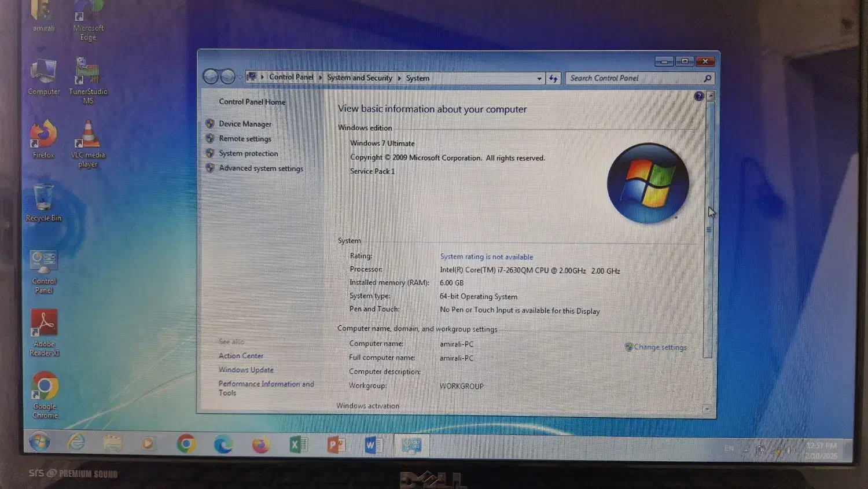Open Remote settings
868x489 pixels.
(245, 139)
